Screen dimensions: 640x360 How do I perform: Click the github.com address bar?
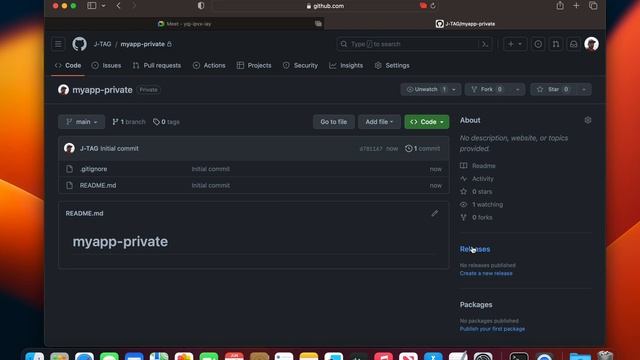325,6
